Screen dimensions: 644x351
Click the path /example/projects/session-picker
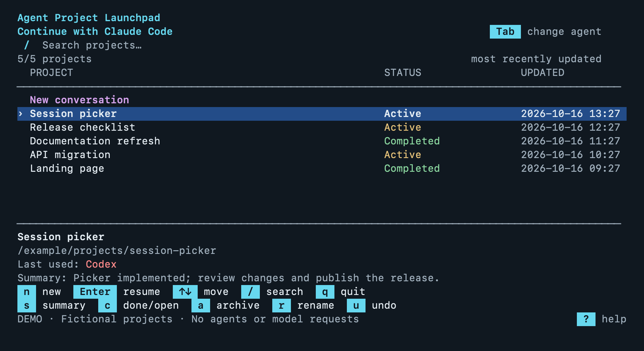point(117,250)
